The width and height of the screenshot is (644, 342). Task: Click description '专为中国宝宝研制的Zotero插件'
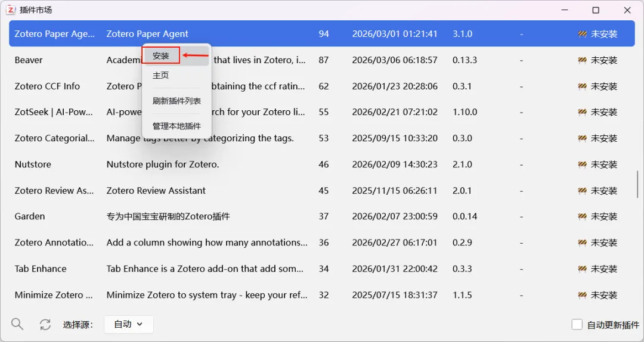coord(168,216)
